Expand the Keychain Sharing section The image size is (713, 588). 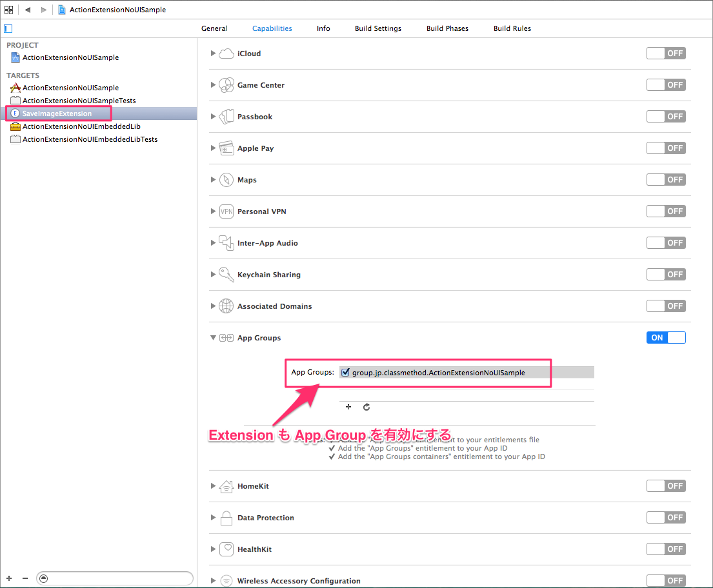[x=213, y=275]
